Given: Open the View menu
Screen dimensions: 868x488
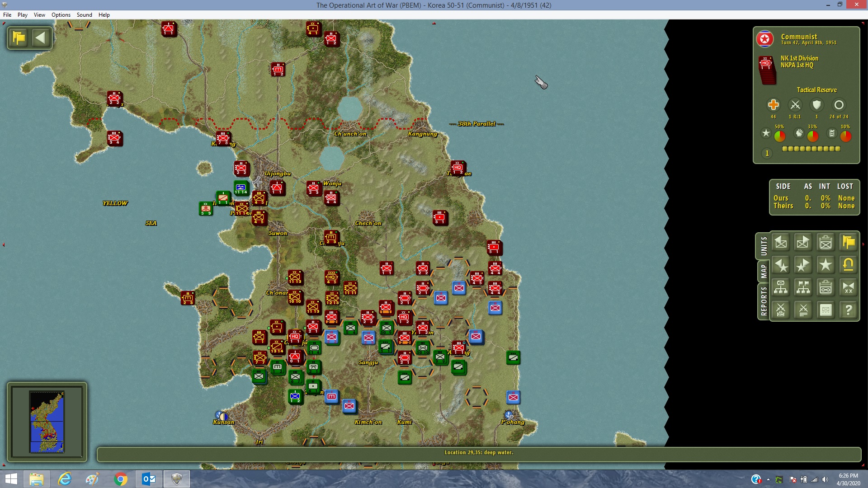Looking at the screenshot, I should 39,15.
